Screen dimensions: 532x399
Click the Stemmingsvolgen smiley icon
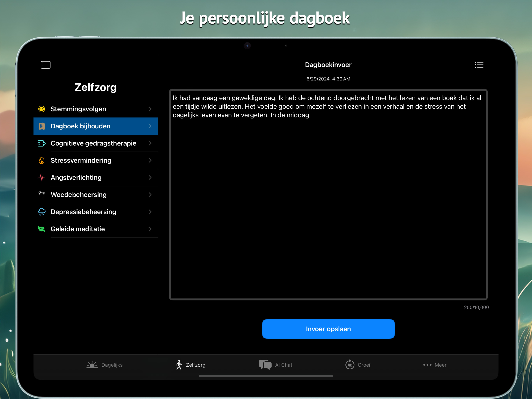point(42,109)
